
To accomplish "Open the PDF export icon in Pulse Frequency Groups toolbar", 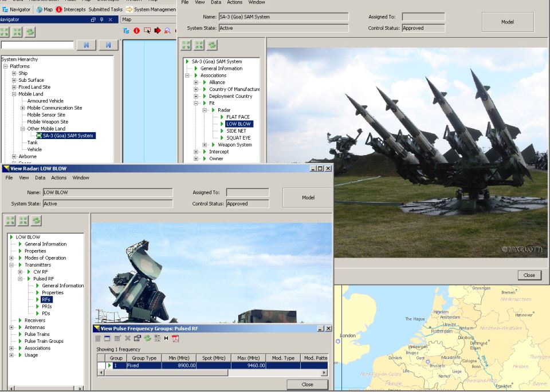I will (175, 338).
